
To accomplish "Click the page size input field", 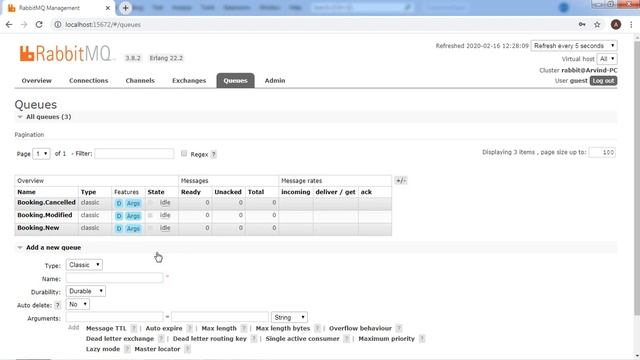I will tap(602, 152).
